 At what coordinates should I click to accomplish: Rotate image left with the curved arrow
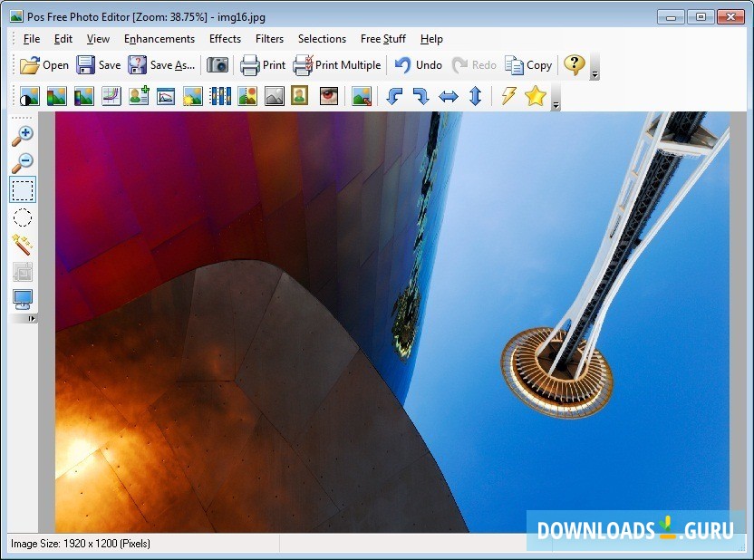[x=394, y=96]
